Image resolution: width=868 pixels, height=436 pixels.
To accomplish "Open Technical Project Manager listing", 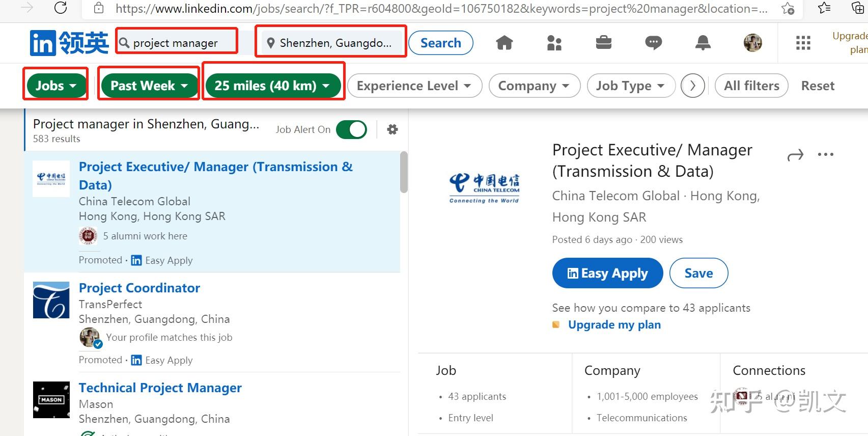I will click(x=160, y=388).
